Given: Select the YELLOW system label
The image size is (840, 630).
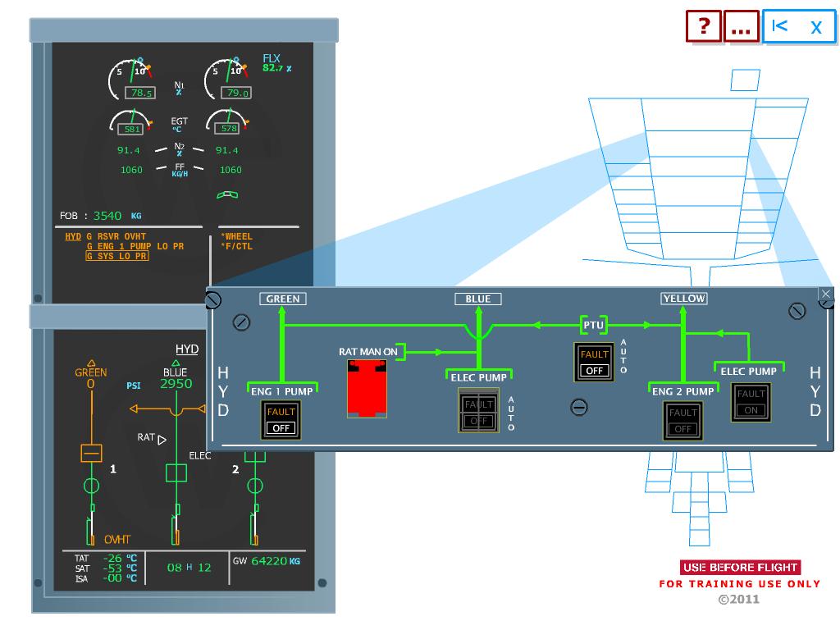Looking at the screenshot, I should 683,299.
